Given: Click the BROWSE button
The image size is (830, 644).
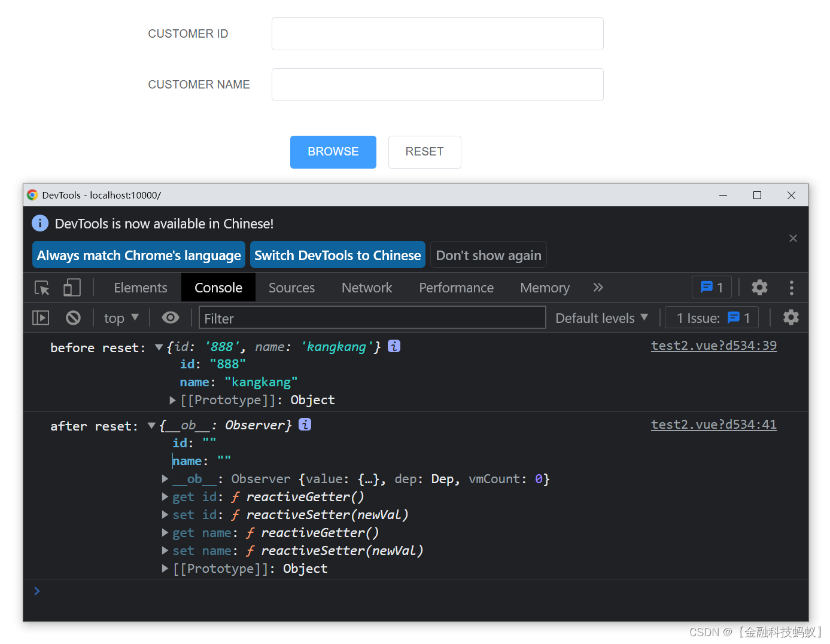Looking at the screenshot, I should click(x=333, y=152).
